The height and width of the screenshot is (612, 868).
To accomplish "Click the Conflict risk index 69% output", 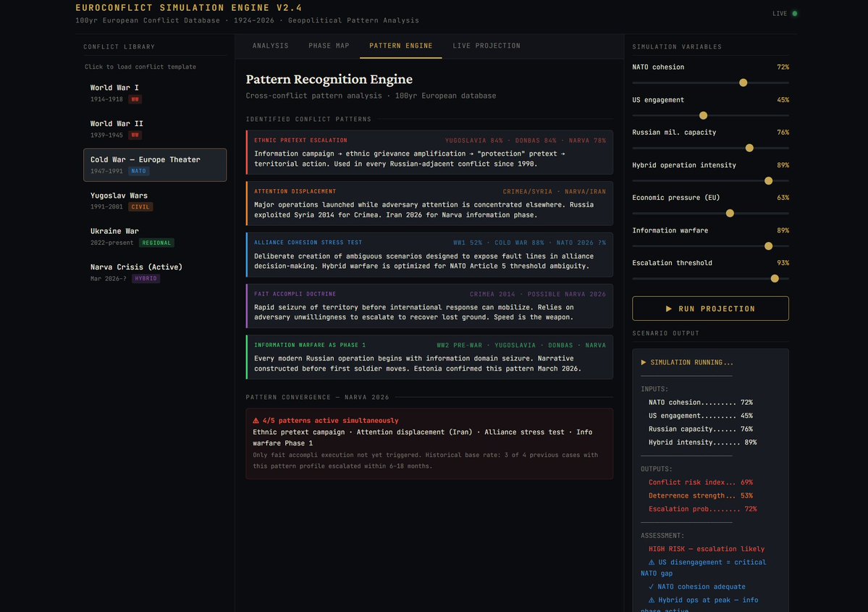I will (x=700, y=482).
